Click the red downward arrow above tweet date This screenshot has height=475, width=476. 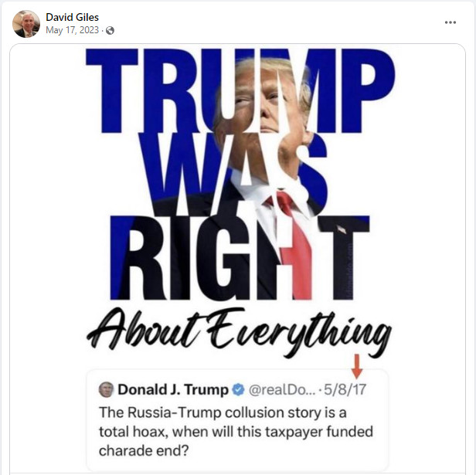[x=357, y=366]
